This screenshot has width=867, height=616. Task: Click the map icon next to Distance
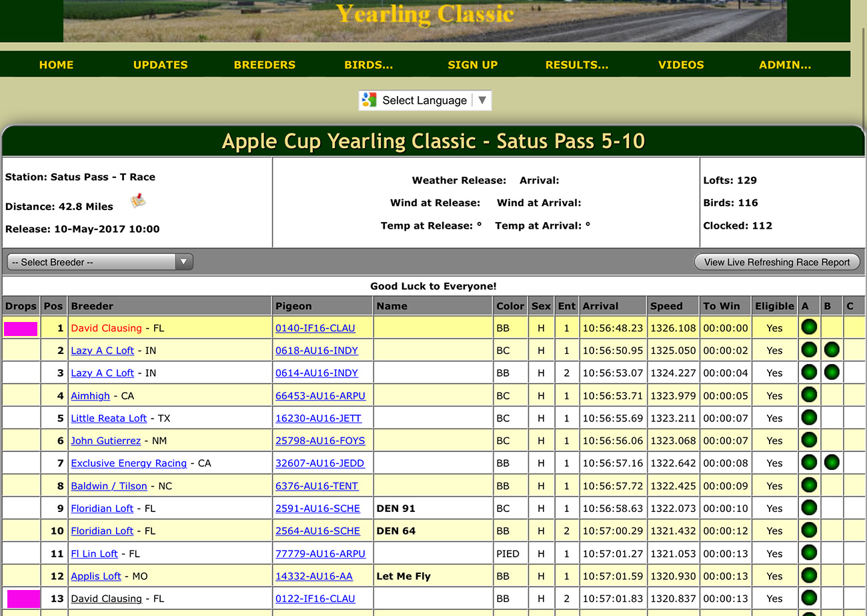click(x=138, y=201)
